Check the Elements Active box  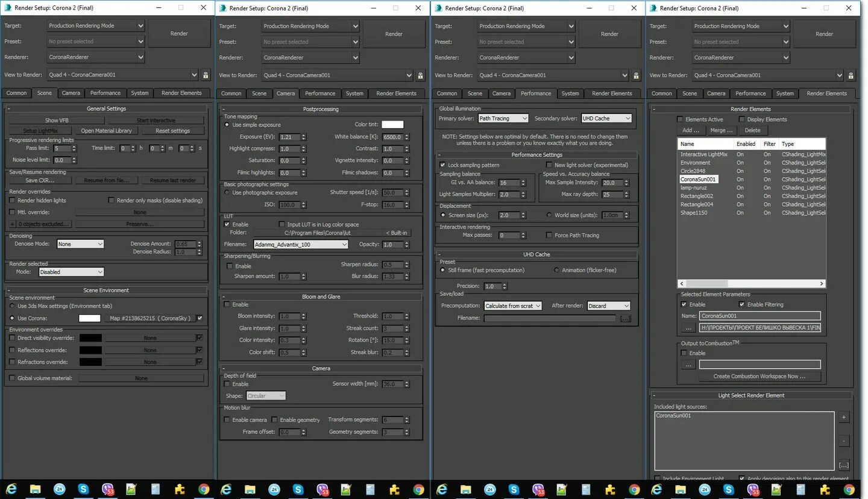click(x=681, y=119)
